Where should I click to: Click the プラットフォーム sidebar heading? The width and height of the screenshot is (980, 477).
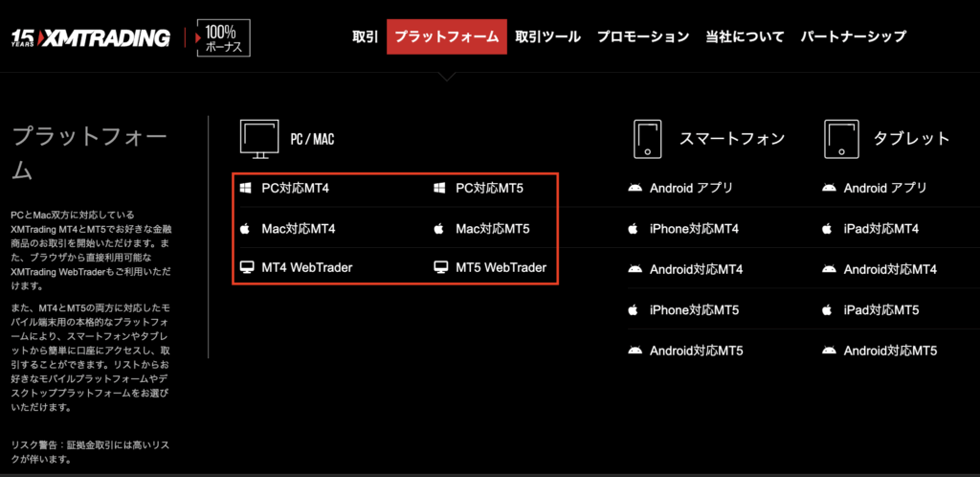pyautogui.click(x=89, y=152)
